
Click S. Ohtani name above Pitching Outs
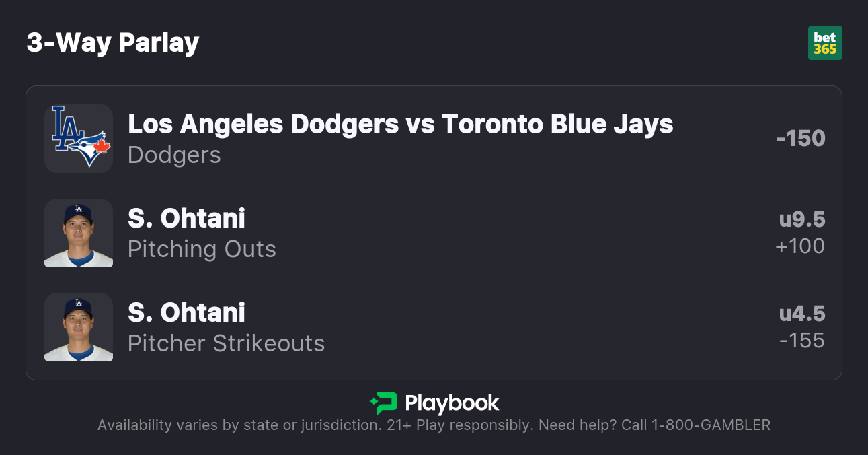click(x=186, y=218)
